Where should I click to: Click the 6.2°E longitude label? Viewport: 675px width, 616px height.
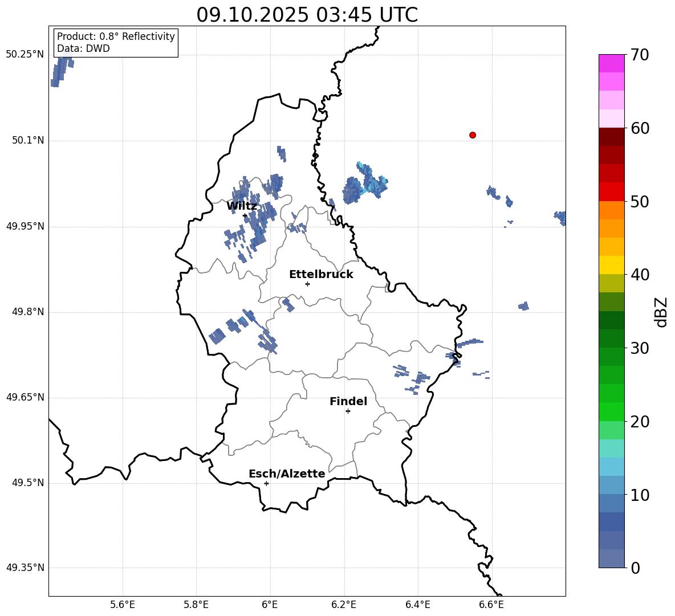[344, 605]
